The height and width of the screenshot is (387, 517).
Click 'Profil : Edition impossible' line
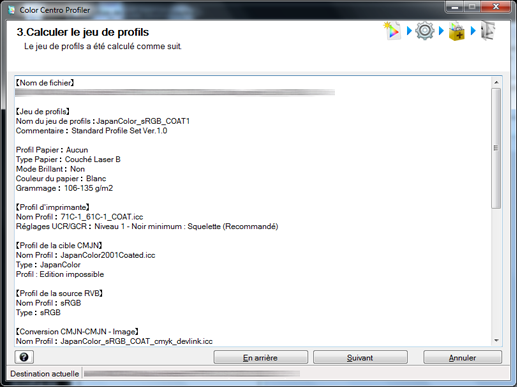pos(60,274)
